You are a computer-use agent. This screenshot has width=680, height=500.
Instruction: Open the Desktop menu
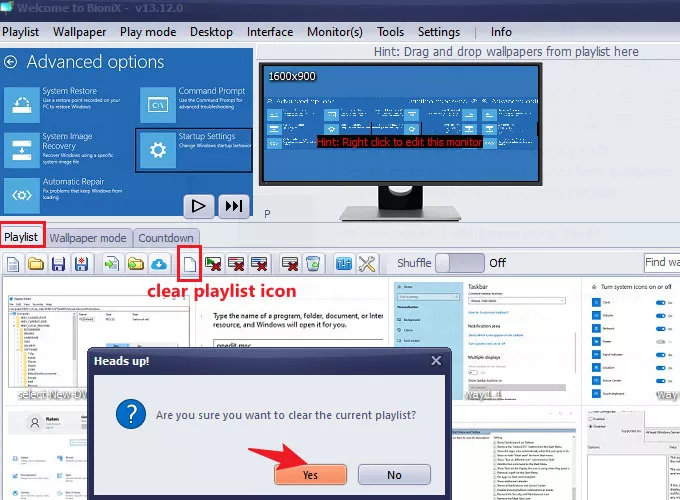211,32
